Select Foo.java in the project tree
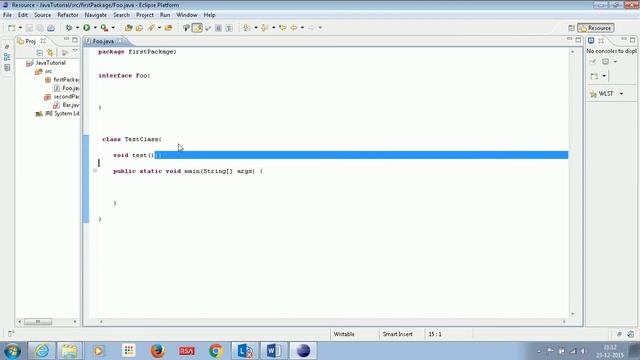The image size is (640, 360). click(x=66, y=88)
